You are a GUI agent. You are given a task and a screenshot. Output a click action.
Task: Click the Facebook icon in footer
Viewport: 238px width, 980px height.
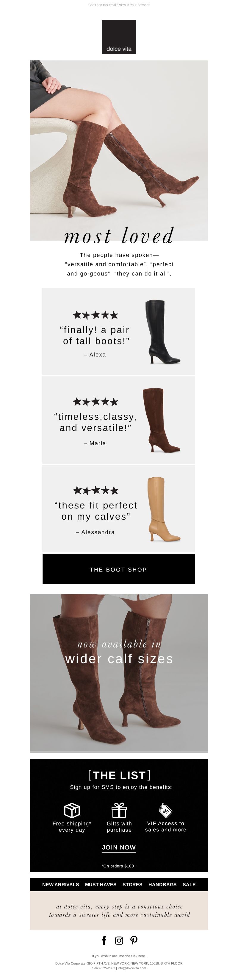tap(104, 940)
